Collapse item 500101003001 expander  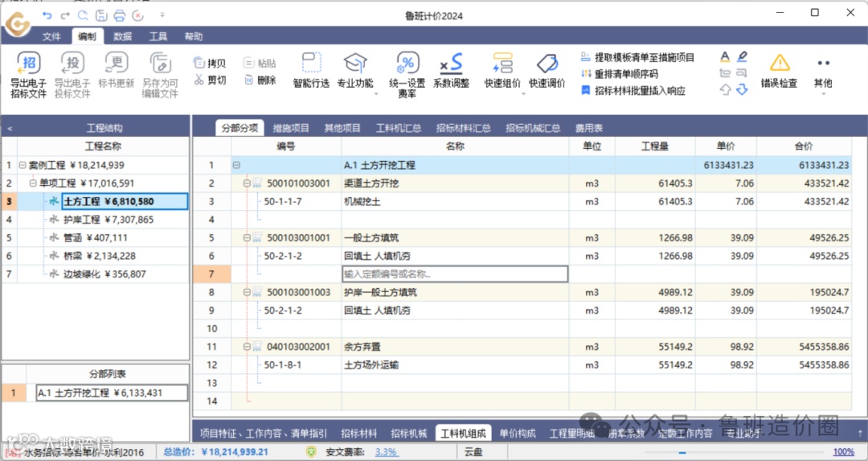pos(247,183)
